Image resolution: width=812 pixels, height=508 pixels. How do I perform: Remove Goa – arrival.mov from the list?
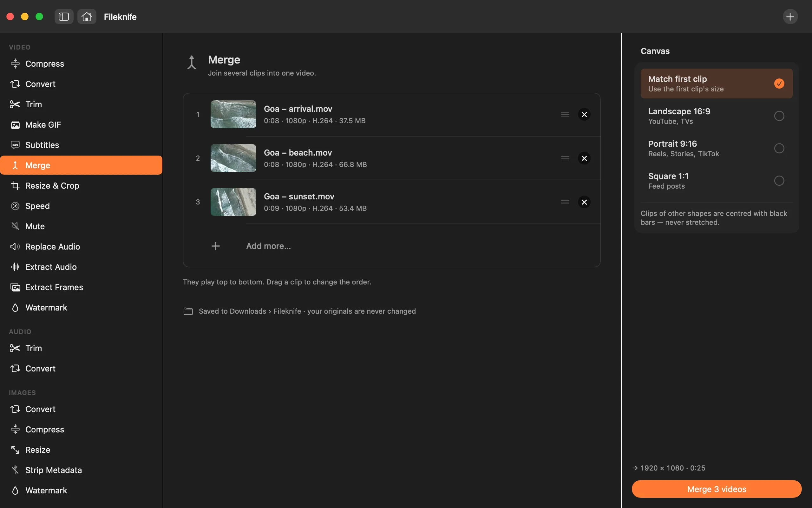tap(584, 115)
